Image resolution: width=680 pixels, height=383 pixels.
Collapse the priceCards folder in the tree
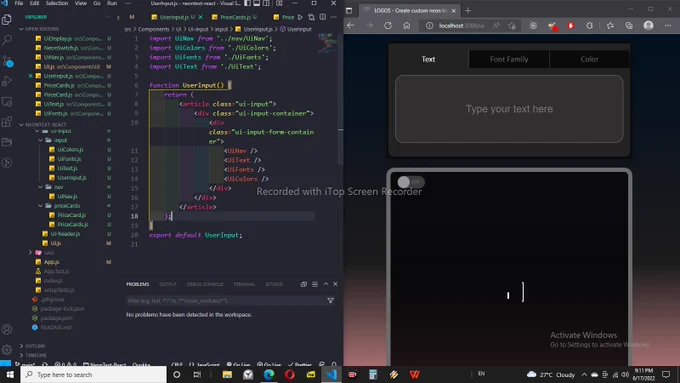tap(67, 206)
